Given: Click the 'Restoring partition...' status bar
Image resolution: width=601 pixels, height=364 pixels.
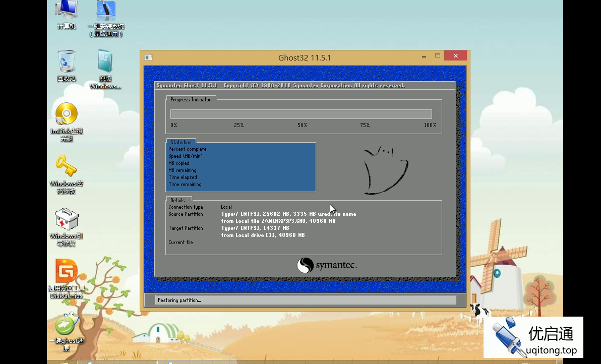Looking at the screenshot, I should coord(306,300).
